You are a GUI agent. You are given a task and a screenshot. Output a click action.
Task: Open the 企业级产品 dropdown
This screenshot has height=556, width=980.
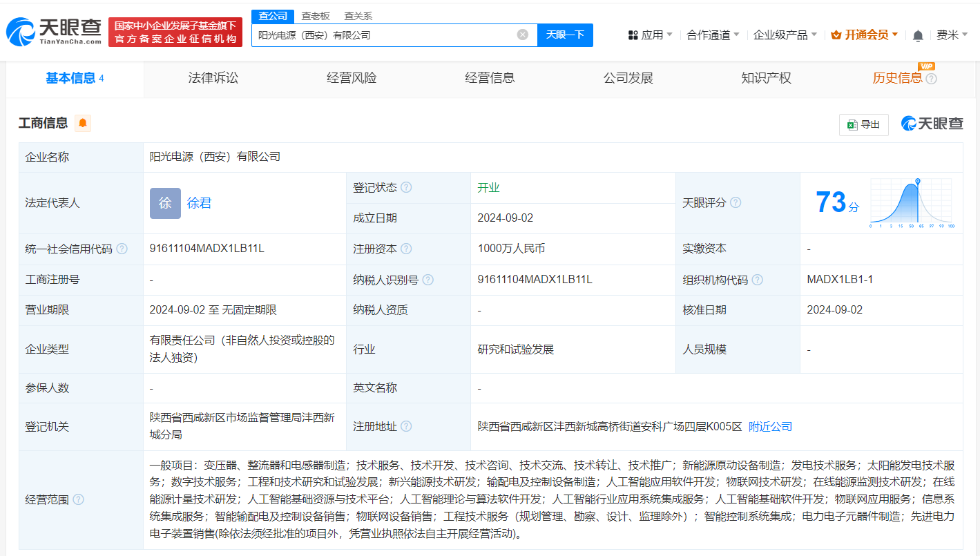point(785,35)
